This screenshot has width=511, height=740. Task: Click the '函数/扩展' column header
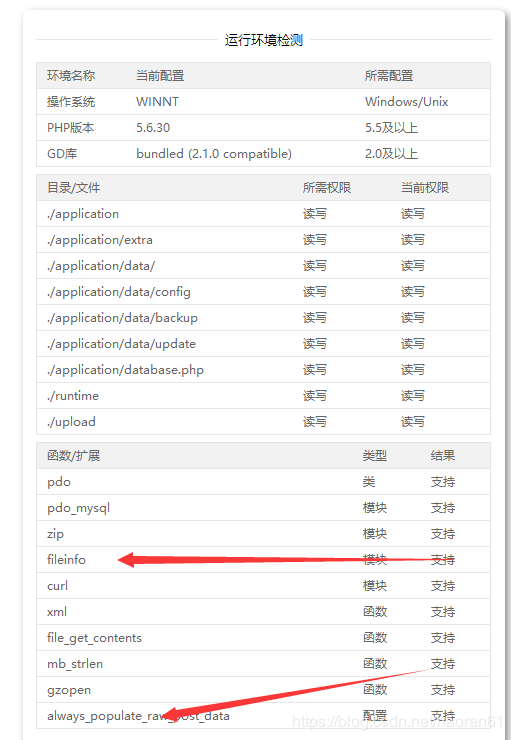(73, 456)
